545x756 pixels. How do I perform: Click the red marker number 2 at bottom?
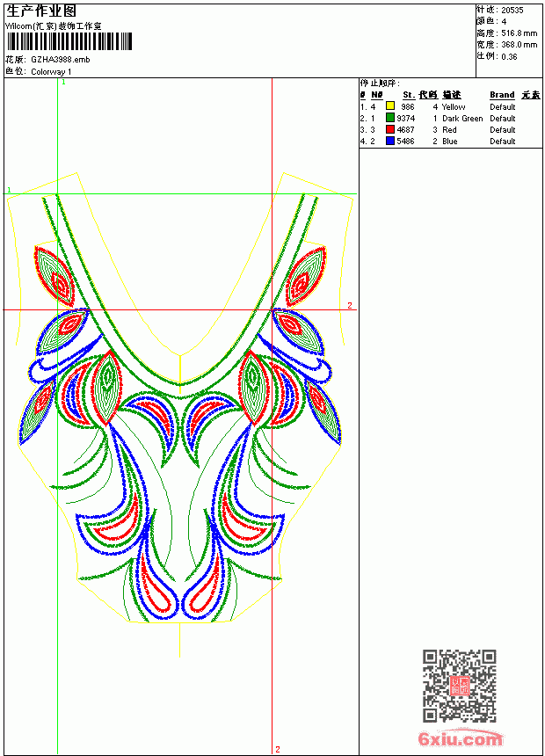click(x=277, y=749)
